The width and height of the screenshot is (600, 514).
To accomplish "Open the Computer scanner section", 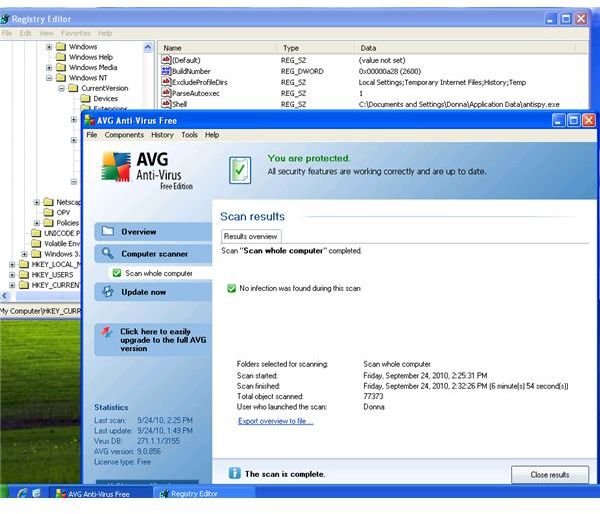I will click(153, 254).
